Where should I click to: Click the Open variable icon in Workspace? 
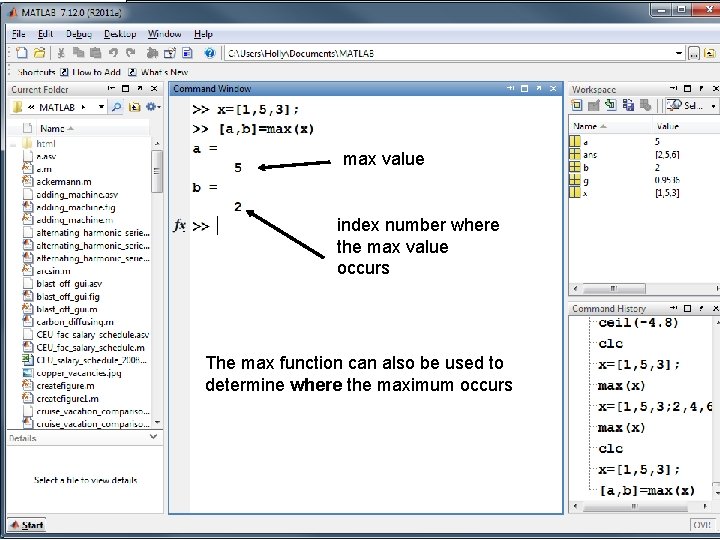tap(593, 106)
